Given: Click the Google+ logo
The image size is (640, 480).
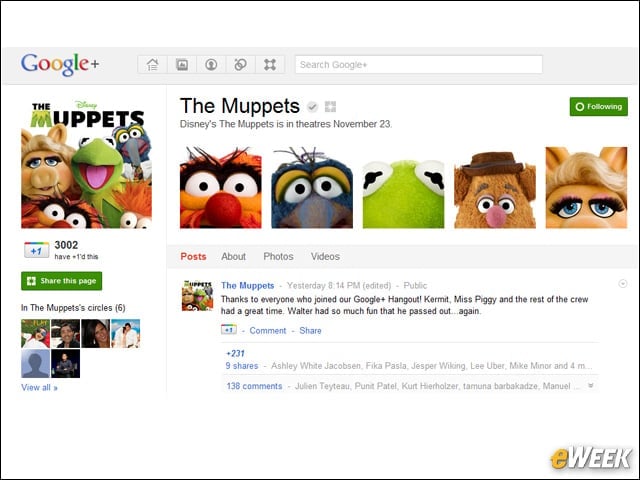Looking at the screenshot, I should (60, 64).
